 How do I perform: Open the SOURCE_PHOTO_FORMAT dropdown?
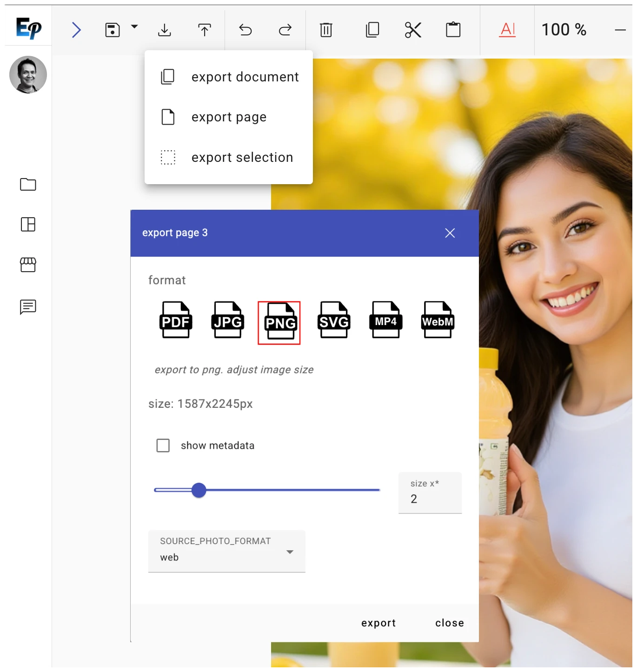(290, 552)
